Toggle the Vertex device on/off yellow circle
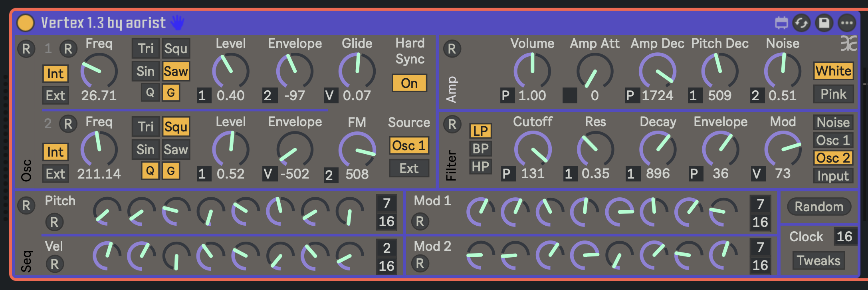 point(26,23)
